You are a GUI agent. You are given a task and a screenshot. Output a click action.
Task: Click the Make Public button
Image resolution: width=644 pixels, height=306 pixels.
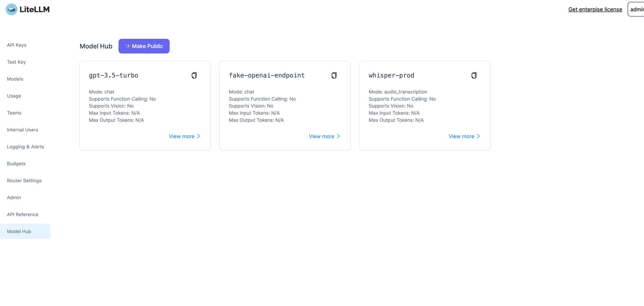(144, 46)
